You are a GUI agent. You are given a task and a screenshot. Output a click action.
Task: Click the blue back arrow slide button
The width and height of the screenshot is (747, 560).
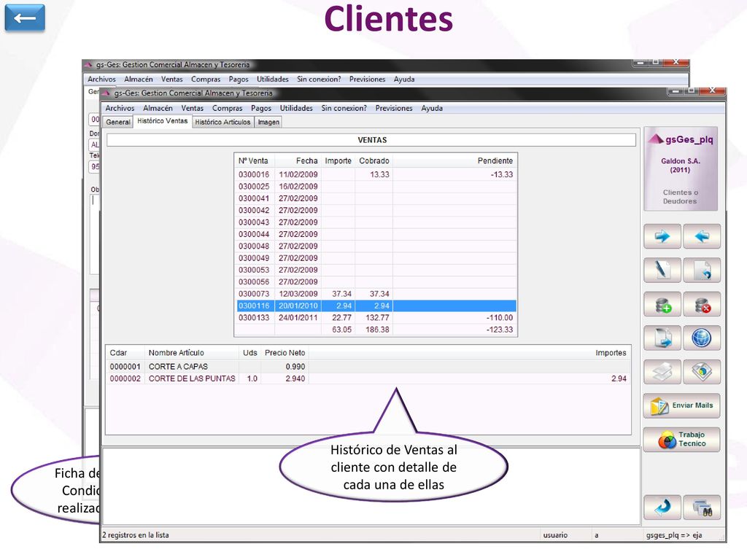click(x=25, y=18)
